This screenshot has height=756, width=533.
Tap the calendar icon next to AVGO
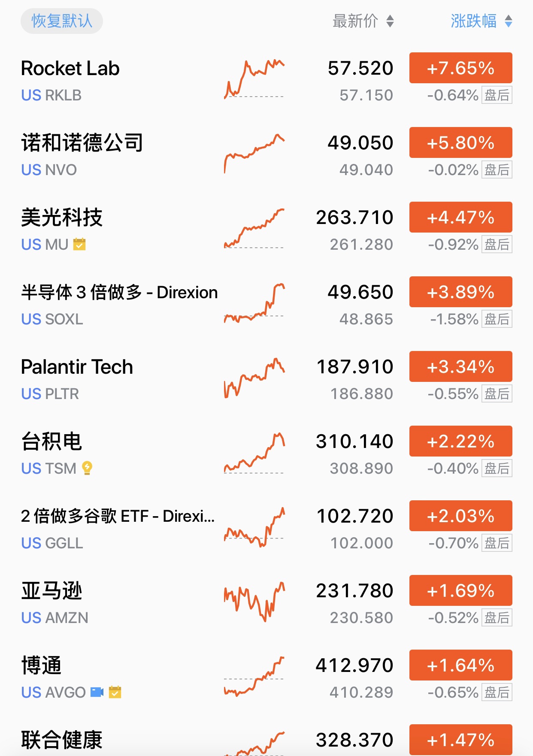point(115,692)
